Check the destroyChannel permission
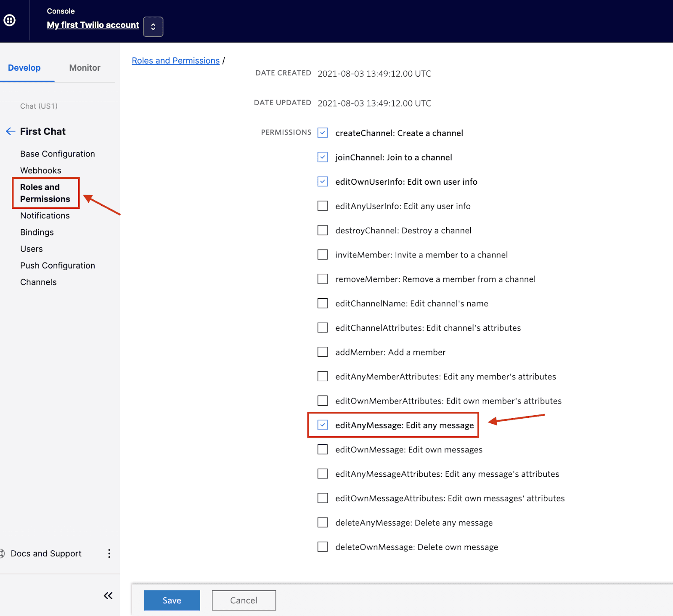 pyautogui.click(x=322, y=230)
